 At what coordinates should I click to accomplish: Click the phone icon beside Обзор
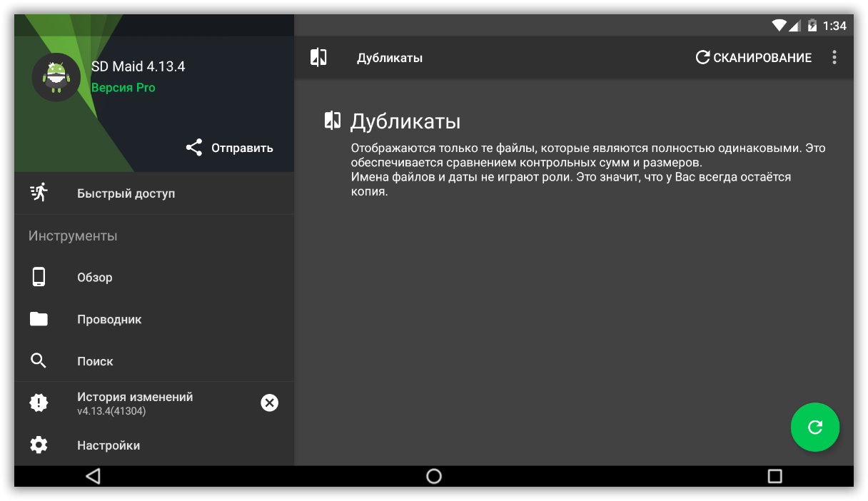39,277
